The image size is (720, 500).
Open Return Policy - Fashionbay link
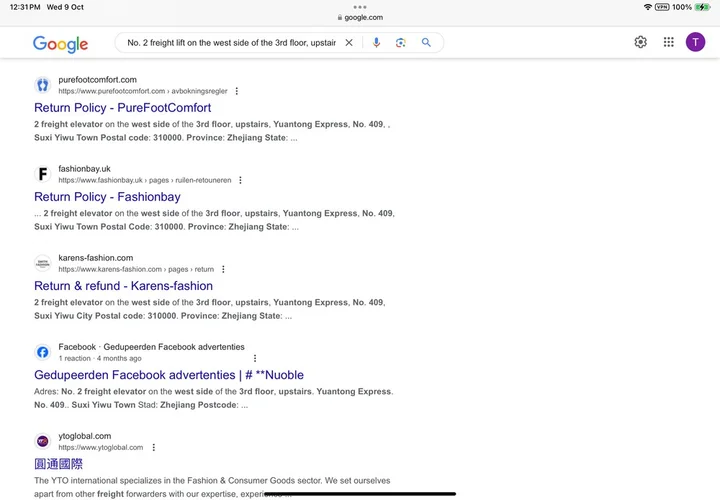click(107, 197)
